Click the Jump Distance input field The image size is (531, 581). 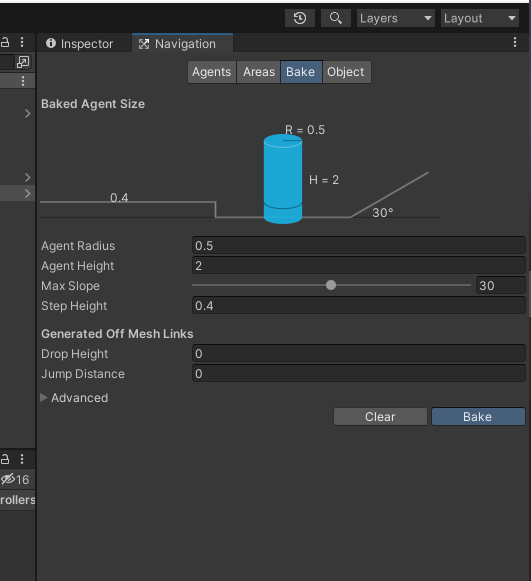tap(359, 374)
